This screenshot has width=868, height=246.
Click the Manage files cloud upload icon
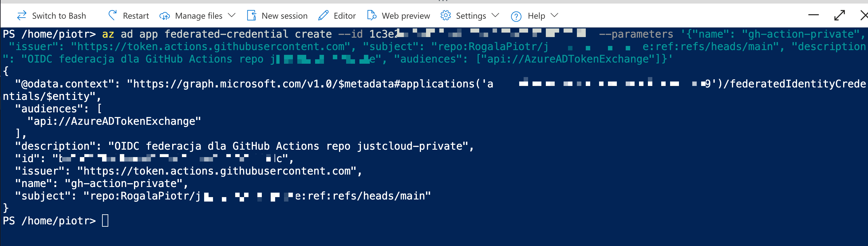pos(165,16)
